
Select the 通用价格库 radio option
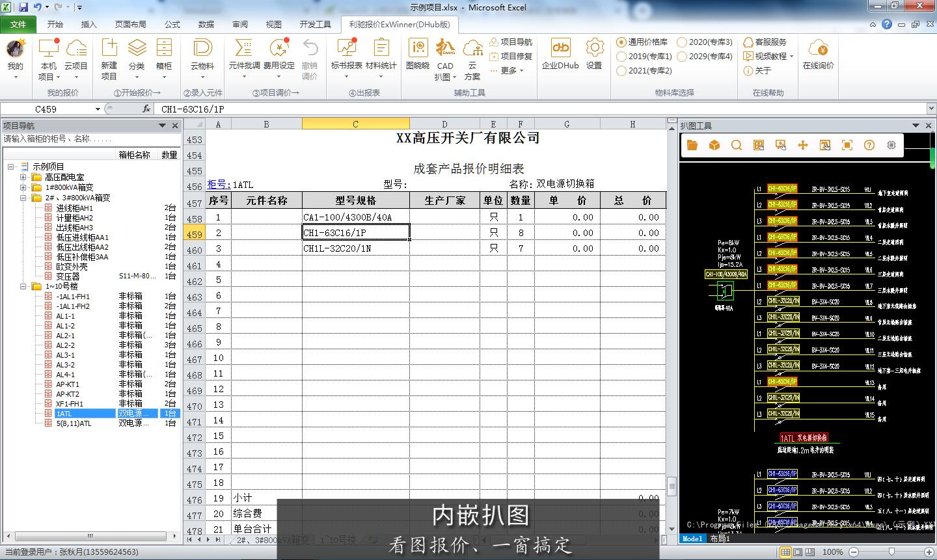point(642,42)
